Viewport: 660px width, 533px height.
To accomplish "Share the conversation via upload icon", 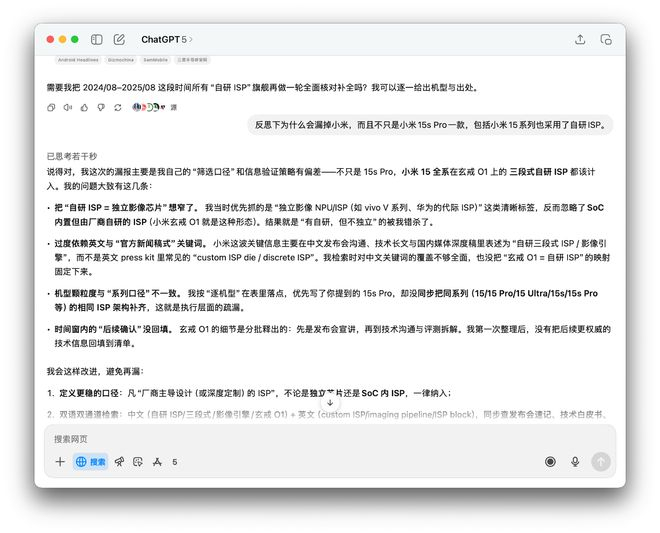I will (x=580, y=40).
